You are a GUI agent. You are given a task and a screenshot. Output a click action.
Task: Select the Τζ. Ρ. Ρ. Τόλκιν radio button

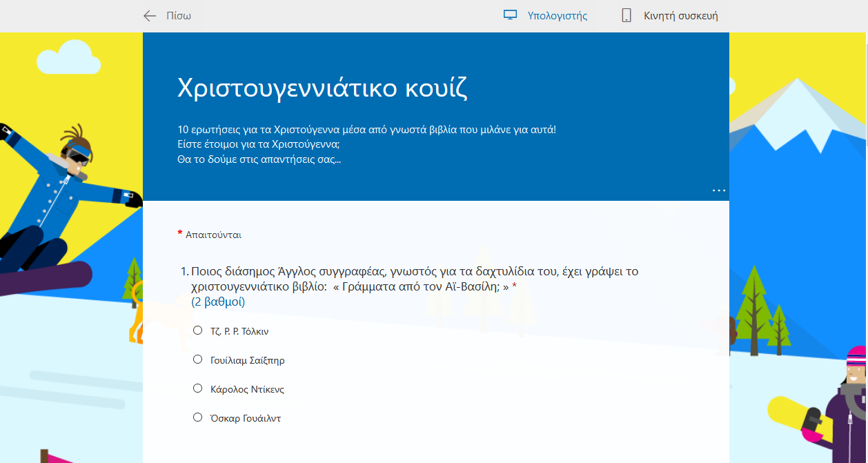(x=198, y=331)
